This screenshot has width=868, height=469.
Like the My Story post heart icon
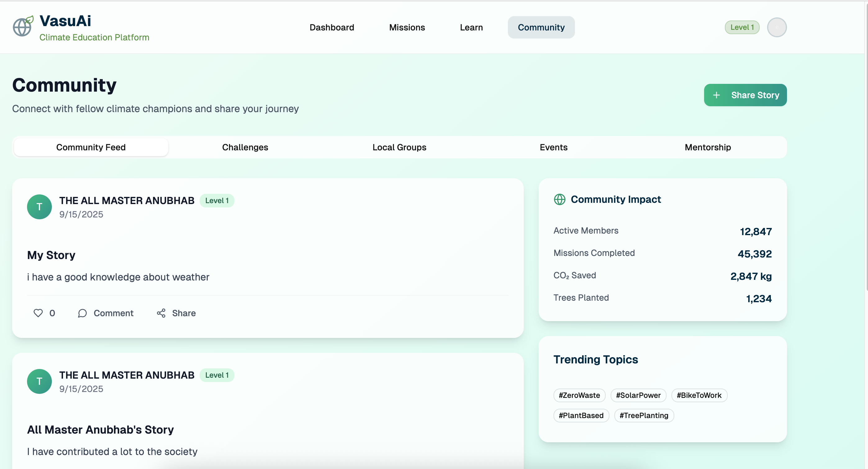coord(38,313)
